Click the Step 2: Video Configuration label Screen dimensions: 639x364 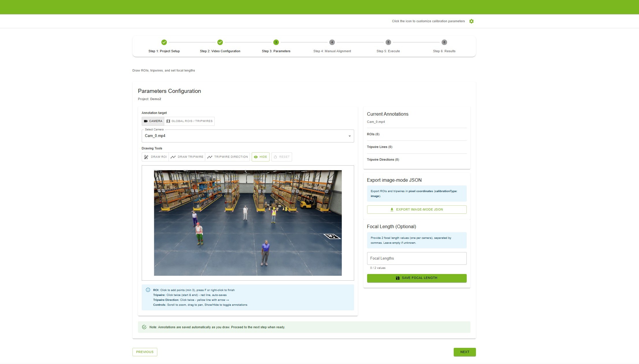click(220, 51)
